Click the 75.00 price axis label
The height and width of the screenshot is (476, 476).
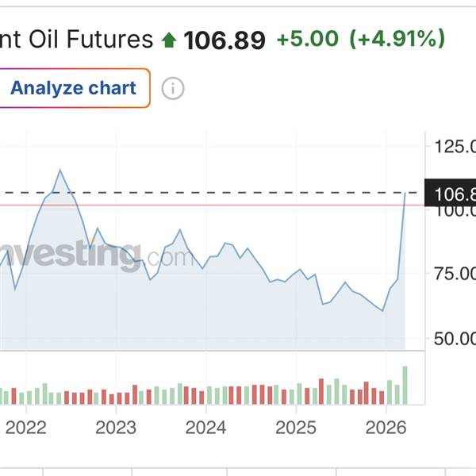[455, 274]
